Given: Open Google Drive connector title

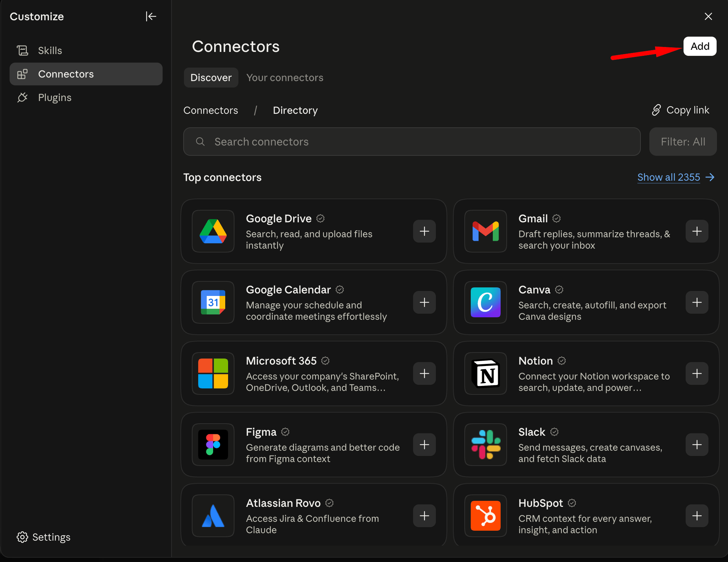Looking at the screenshot, I should click(279, 218).
